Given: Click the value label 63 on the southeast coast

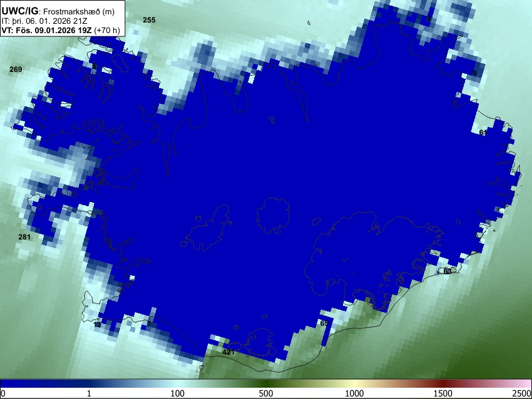Looking at the screenshot, I should tap(448, 271).
